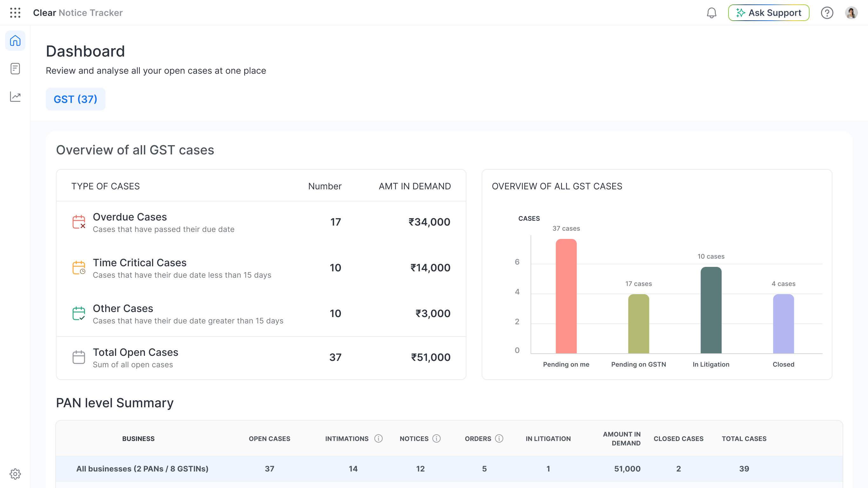This screenshot has height=488, width=868.
Task: Go to Home in sidebar
Action: click(x=15, y=41)
